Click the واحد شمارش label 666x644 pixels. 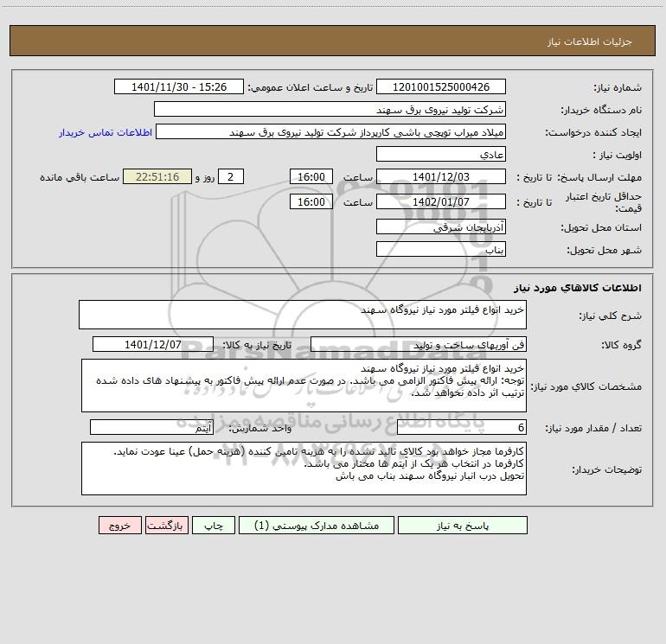click(x=260, y=428)
